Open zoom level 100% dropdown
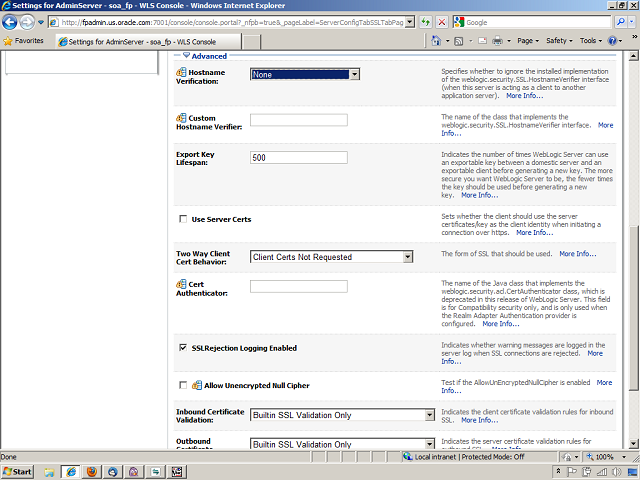 tap(624, 457)
